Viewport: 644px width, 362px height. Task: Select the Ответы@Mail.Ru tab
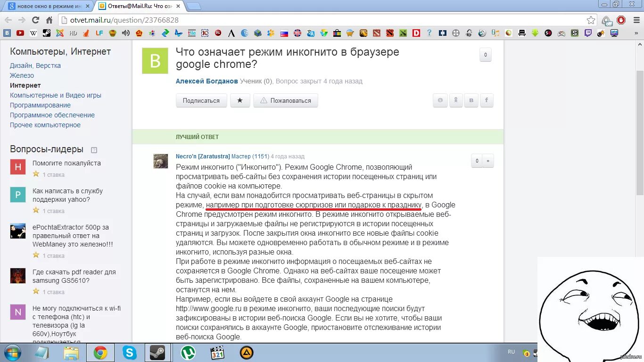pyautogui.click(x=139, y=6)
